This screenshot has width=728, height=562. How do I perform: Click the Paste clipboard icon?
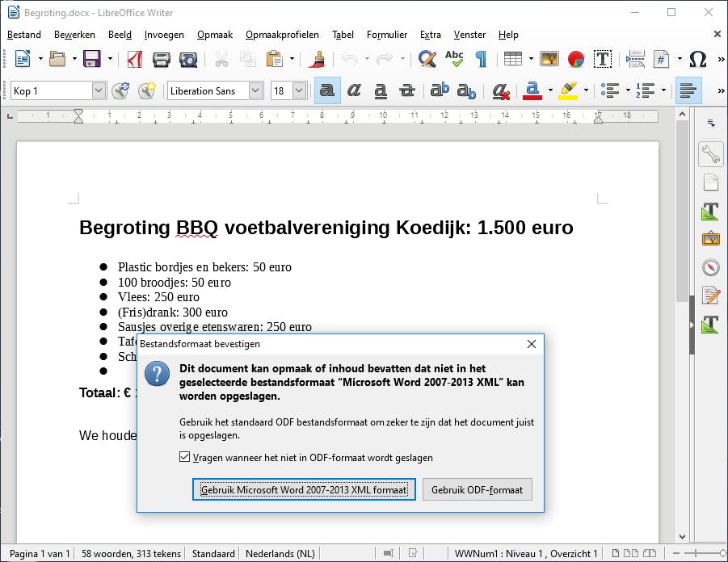(275, 59)
